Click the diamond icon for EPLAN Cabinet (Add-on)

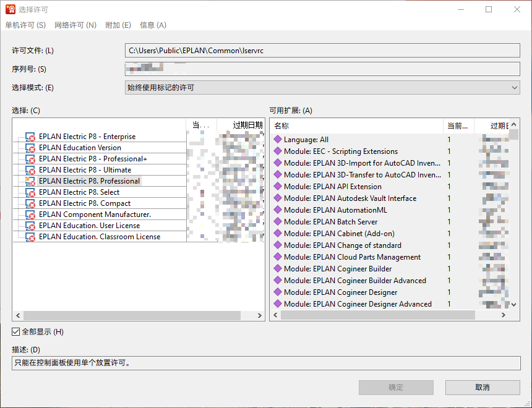pos(278,233)
